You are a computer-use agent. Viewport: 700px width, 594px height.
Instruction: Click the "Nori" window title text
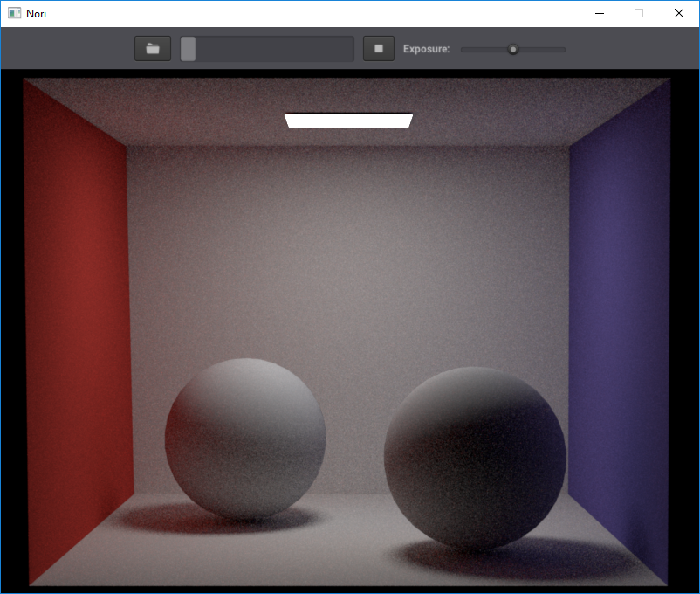pos(36,14)
